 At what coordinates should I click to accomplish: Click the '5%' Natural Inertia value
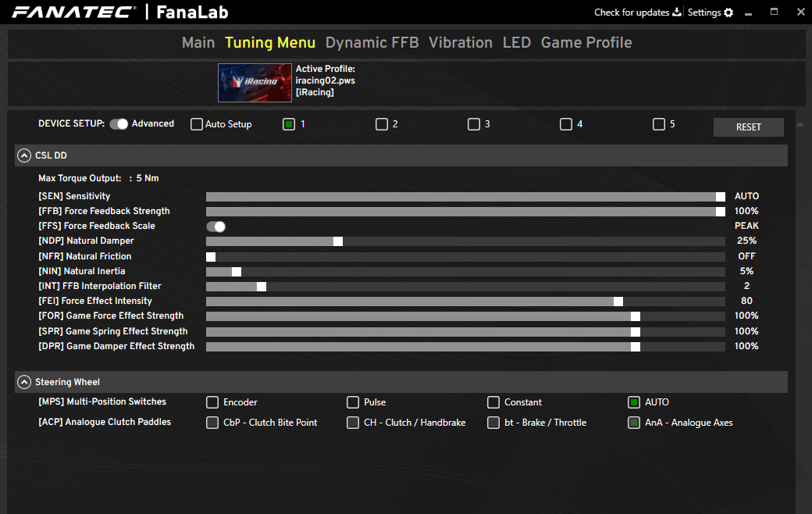pos(746,271)
